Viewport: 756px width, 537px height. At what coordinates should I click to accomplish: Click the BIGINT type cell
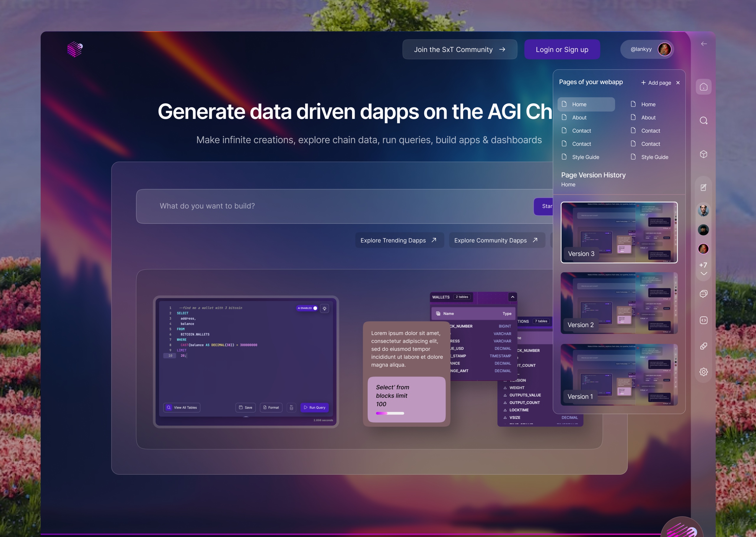(505, 326)
